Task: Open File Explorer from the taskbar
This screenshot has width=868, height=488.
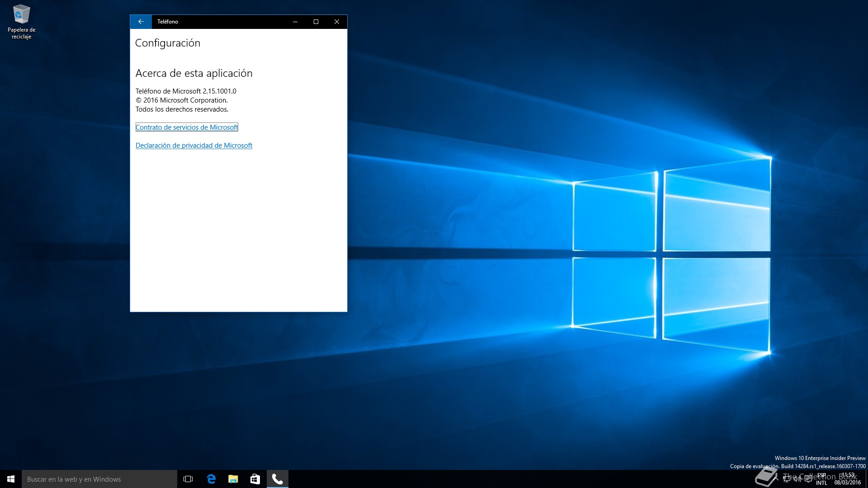Action: point(233,479)
